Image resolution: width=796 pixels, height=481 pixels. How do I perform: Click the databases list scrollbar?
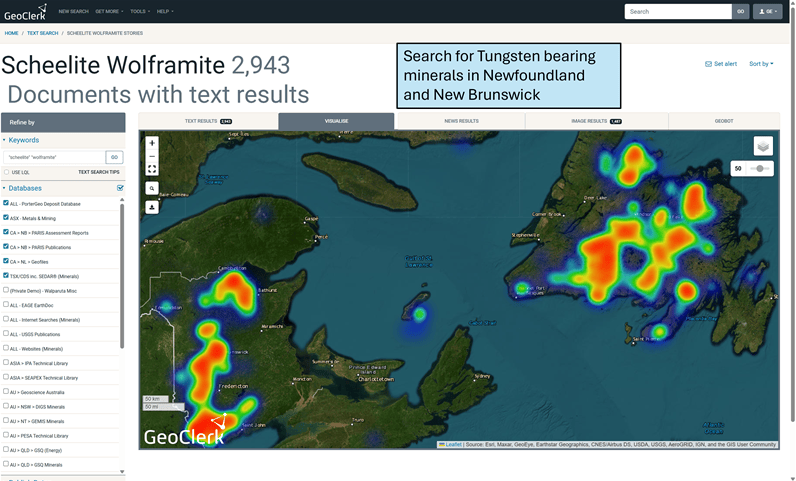pos(122,274)
